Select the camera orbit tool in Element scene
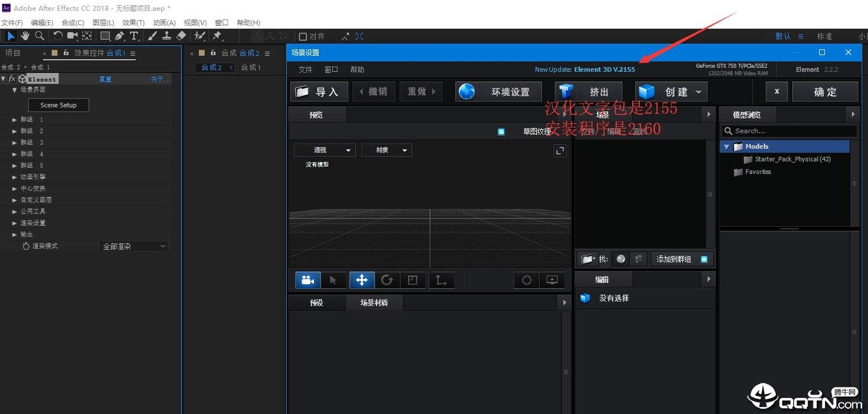This screenshot has height=414, width=868. click(308, 280)
